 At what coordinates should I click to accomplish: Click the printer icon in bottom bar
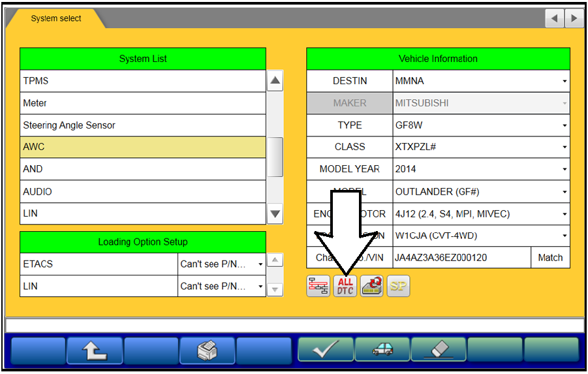click(x=207, y=350)
